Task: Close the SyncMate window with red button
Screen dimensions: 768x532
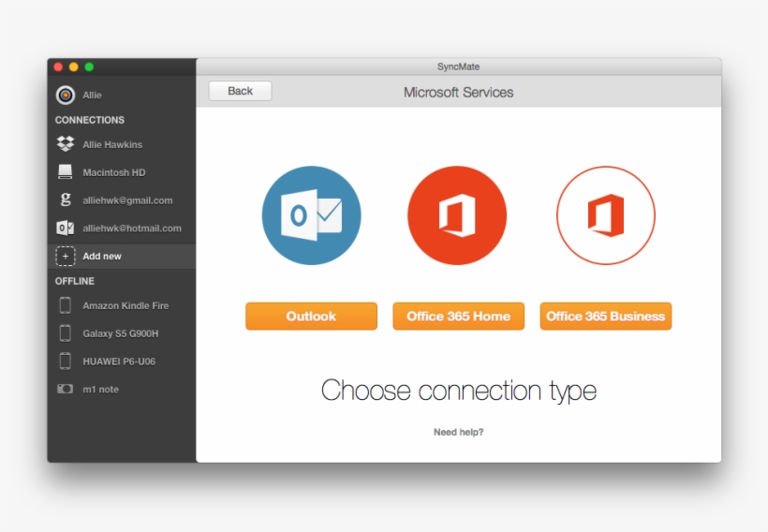Action: [58, 67]
